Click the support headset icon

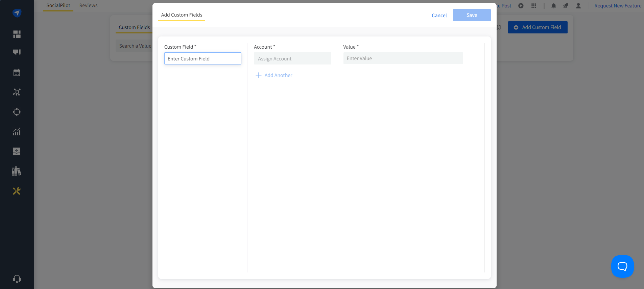point(17,279)
